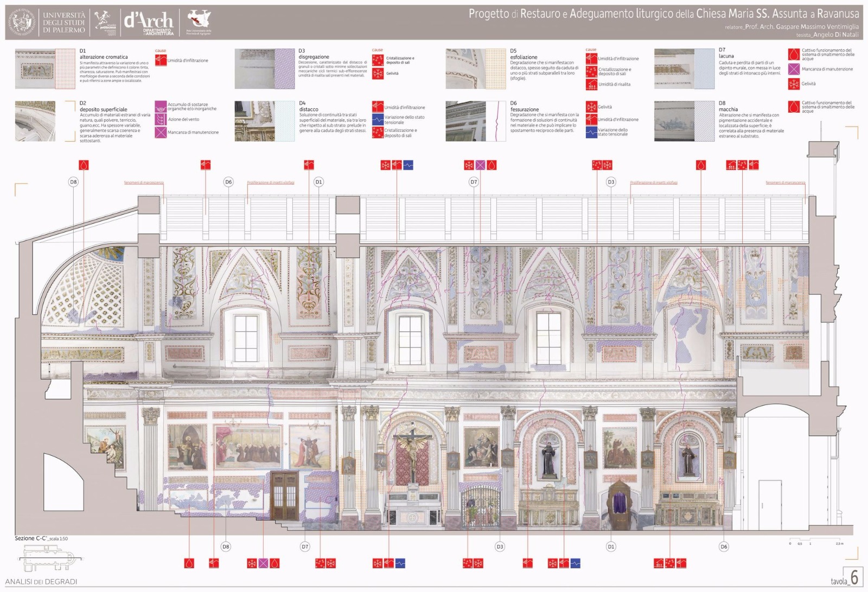Viewport: 868px width, 592px height.
Task: Pick the purple hatch swatch for D3 disgregazione
Action: [x=285, y=69]
